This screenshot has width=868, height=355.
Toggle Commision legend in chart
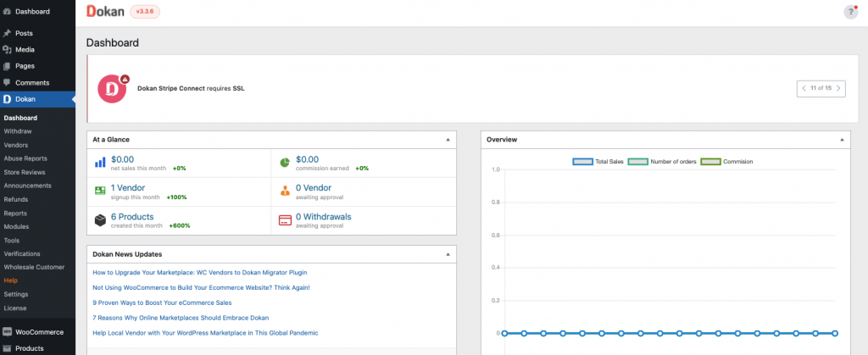click(726, 162)
